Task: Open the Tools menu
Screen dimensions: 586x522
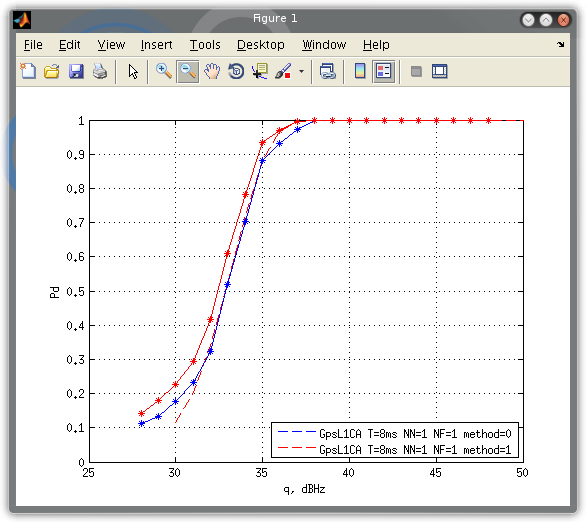Action: 205,45
